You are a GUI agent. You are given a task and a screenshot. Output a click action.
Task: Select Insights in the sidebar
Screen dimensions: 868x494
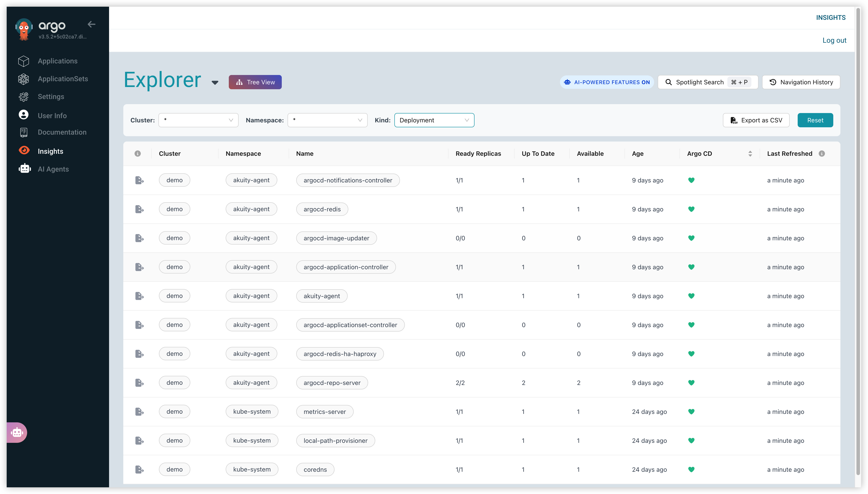[x=51, y=151]
